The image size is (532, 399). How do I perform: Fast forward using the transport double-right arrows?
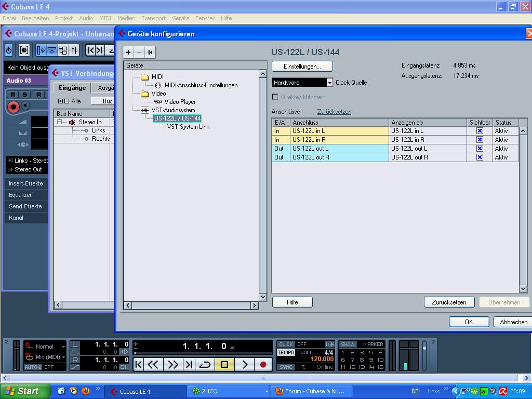pyautogui.click(x=172, y=365)
